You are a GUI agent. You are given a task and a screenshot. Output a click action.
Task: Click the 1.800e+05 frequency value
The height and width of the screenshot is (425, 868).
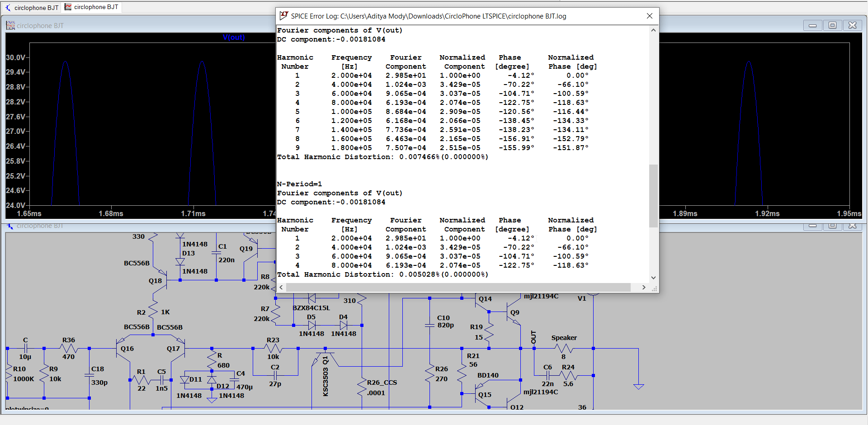tap(352, 148)
